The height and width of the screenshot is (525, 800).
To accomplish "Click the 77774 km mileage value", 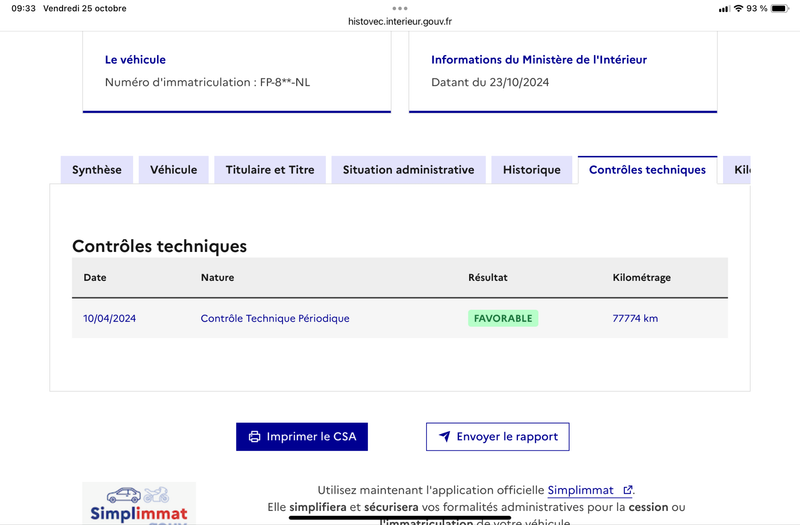I will pyautogui.click(x=635, y=318).
